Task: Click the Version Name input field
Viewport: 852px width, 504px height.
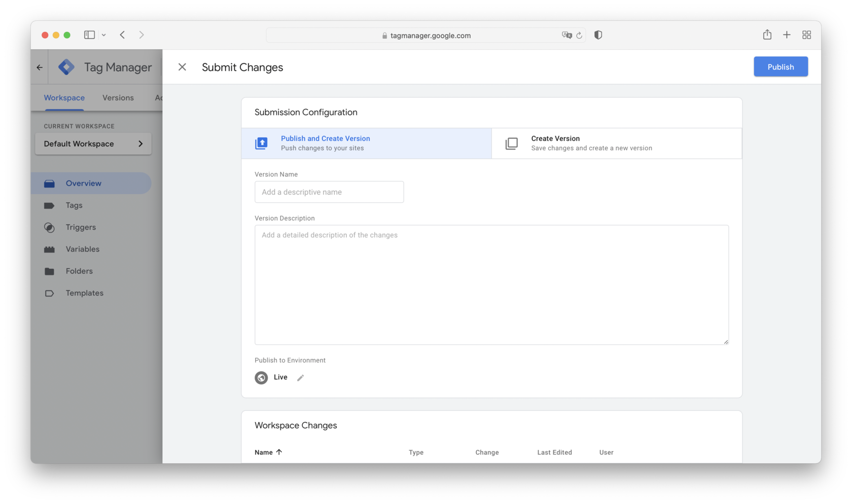Action: pos(329,192)
